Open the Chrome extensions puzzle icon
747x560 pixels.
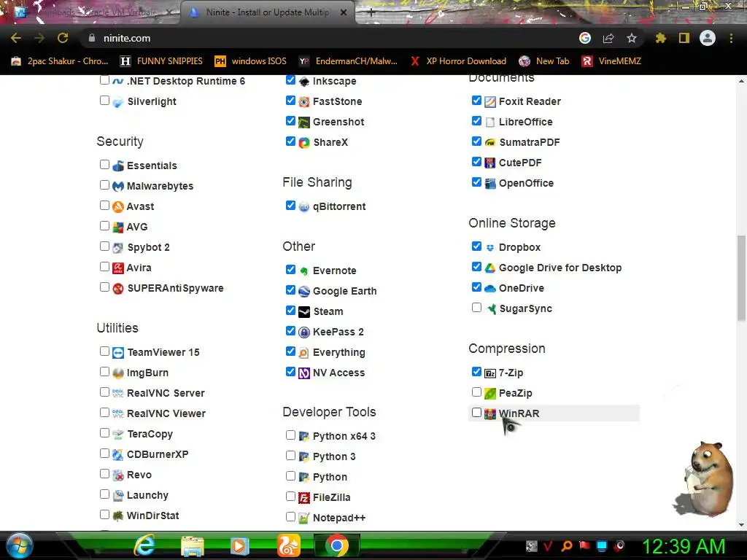660,38
